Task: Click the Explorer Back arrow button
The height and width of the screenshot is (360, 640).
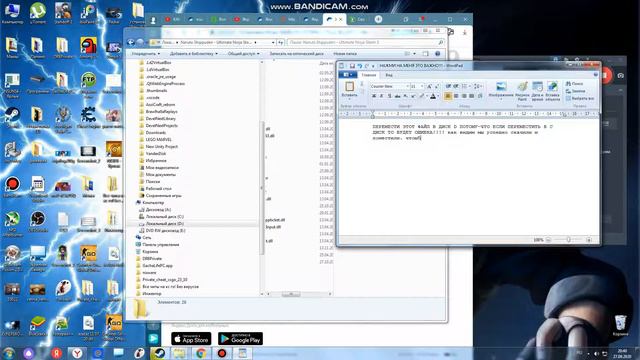Action: tap(131, 42)
